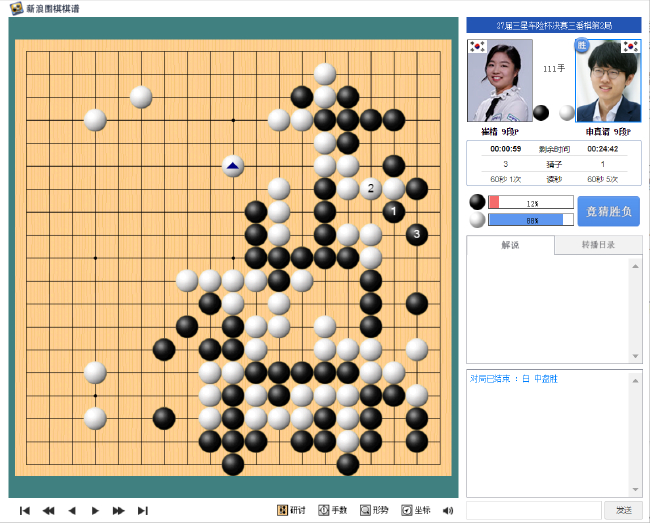Click the 111手 move count text
Image resolution: width=650 pixels, height=523 pixels.
click(554, 68)
